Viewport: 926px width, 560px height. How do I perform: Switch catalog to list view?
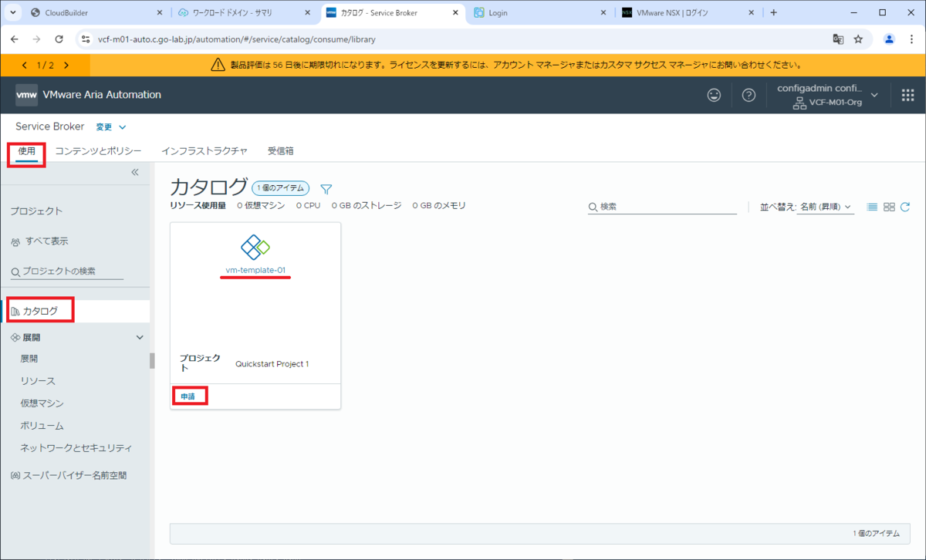pos(872,207)
